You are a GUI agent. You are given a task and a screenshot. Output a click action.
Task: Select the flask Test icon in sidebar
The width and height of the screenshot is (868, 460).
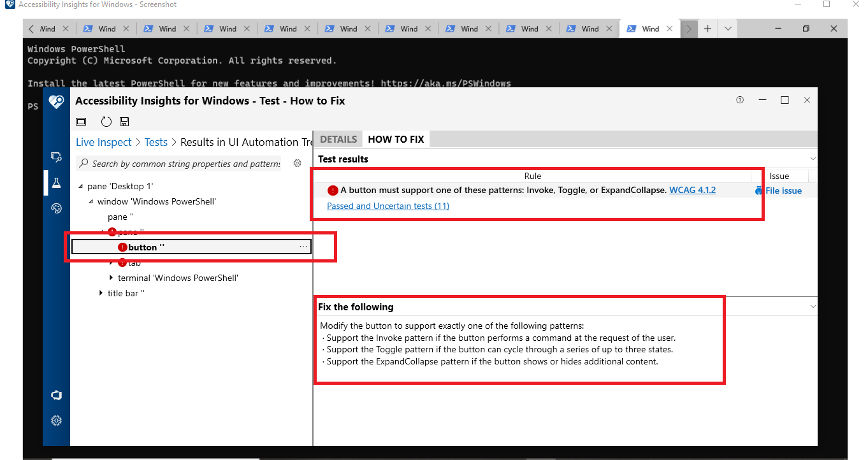pyautogui.click(x=56, y=183)
